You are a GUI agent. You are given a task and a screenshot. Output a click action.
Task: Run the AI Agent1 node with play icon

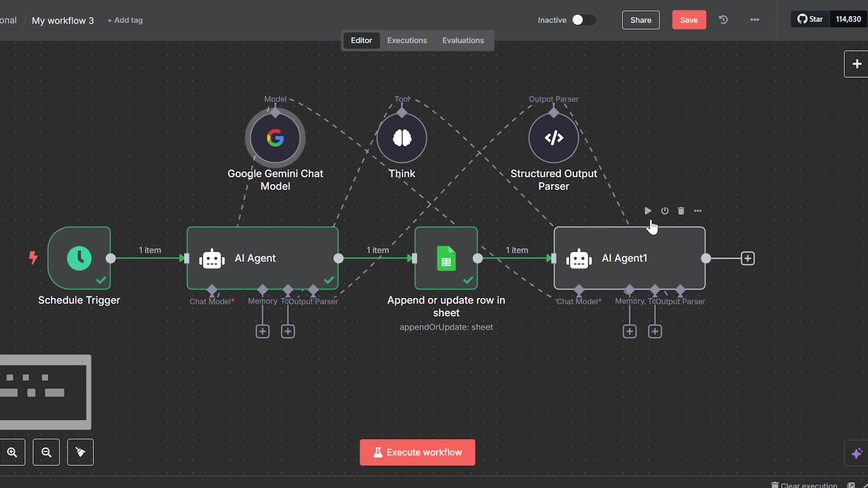648,211
